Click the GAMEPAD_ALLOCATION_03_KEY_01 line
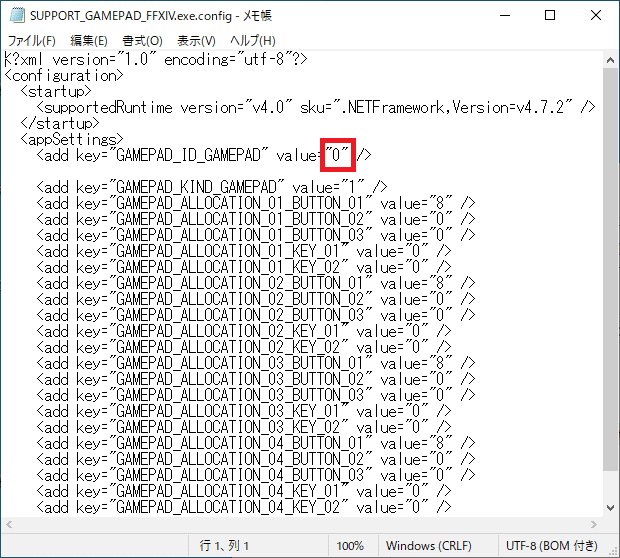Screen dimensions: 620x558 click(x=244, y=411)
